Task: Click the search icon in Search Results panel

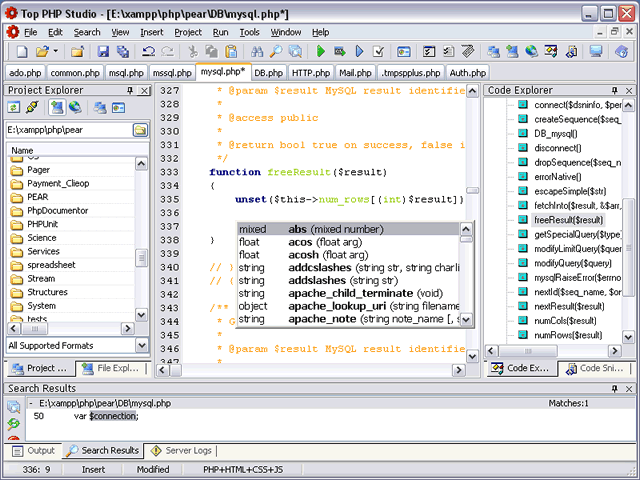Action: point(13,407)
